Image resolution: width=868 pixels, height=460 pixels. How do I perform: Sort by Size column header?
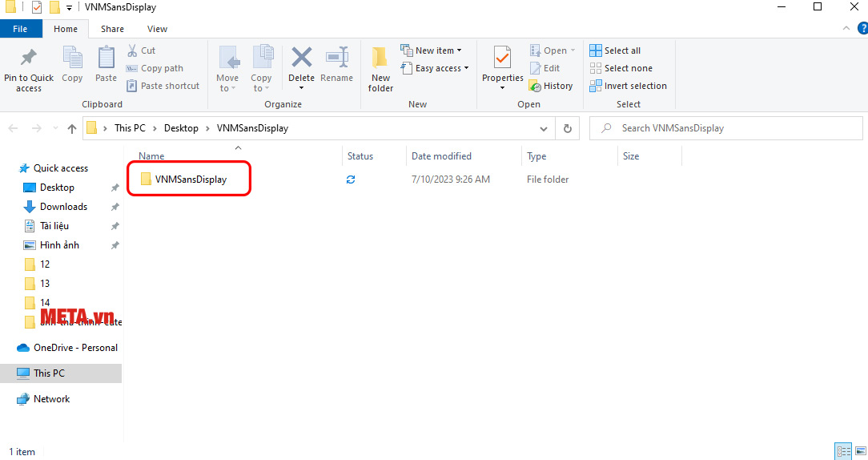pyautogui.click(x=630, y=156)
